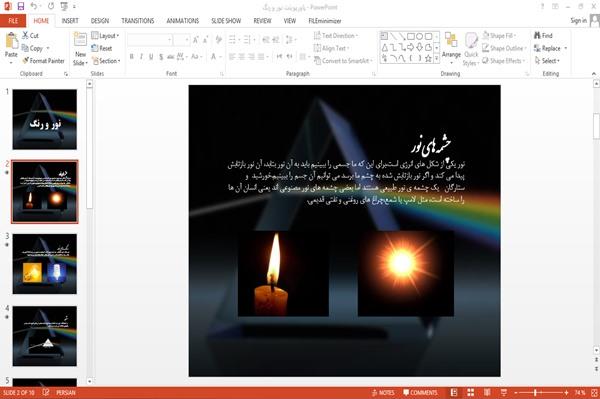Click the spell check icon in status bar
600x399 pixels.
click(x=46, y=392)
